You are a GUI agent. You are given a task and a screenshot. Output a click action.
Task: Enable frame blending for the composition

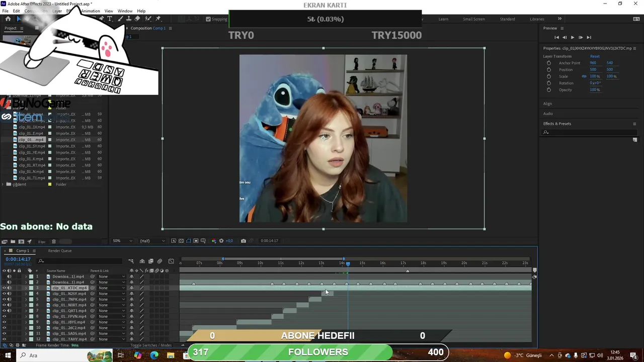pos(150,261)
